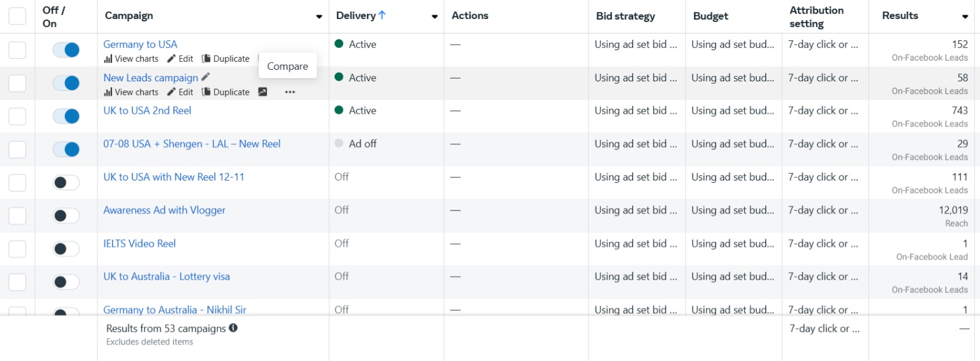Open 07-08 USA + Shengen LAL campaign link
980x361 pixels.
[192, 144]
